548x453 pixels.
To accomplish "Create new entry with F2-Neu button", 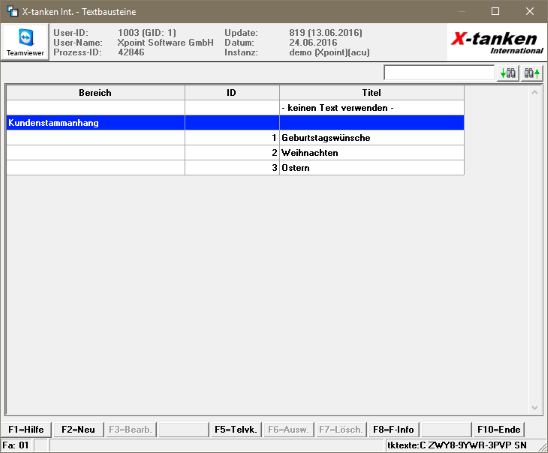I will click(x=78, y=430).
